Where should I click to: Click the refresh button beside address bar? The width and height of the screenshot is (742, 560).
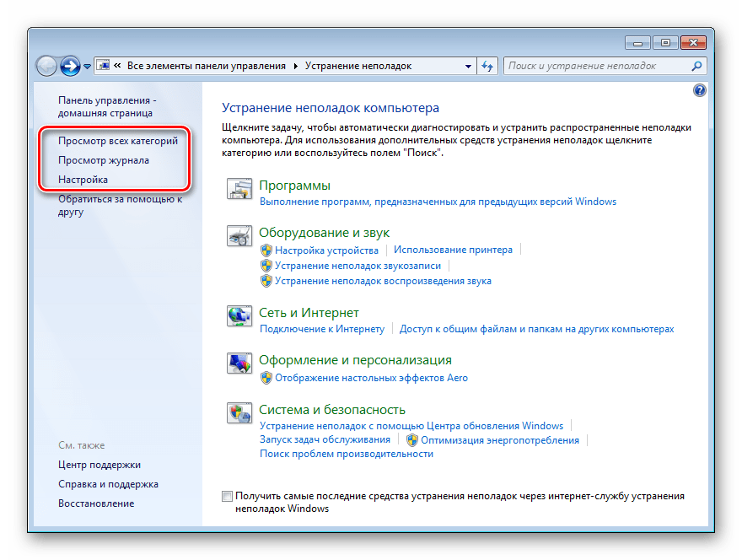coord(487,66)
